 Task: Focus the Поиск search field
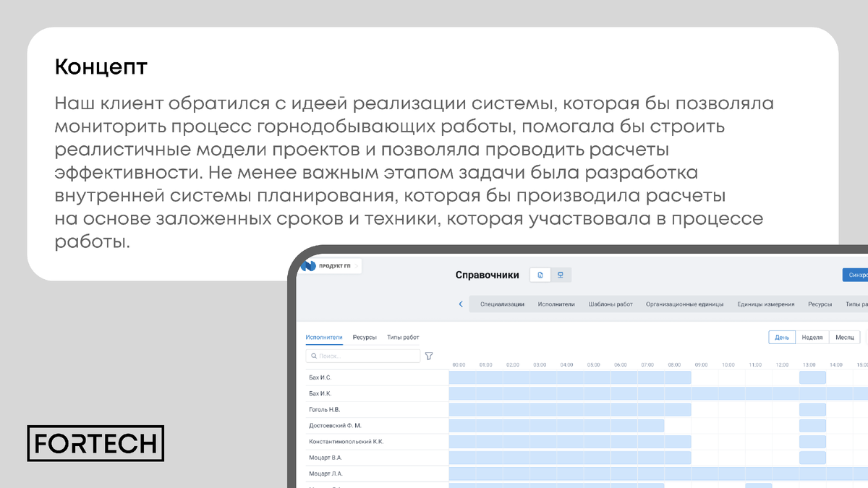(x=363, y=356)
